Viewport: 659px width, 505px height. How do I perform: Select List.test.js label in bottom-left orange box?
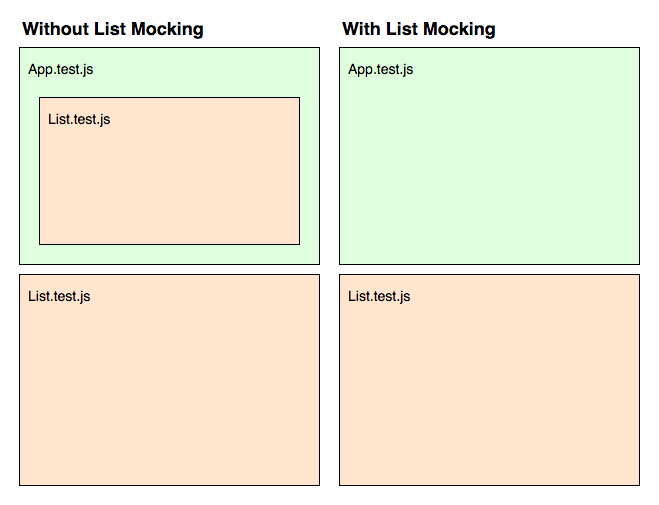point(59,296)
